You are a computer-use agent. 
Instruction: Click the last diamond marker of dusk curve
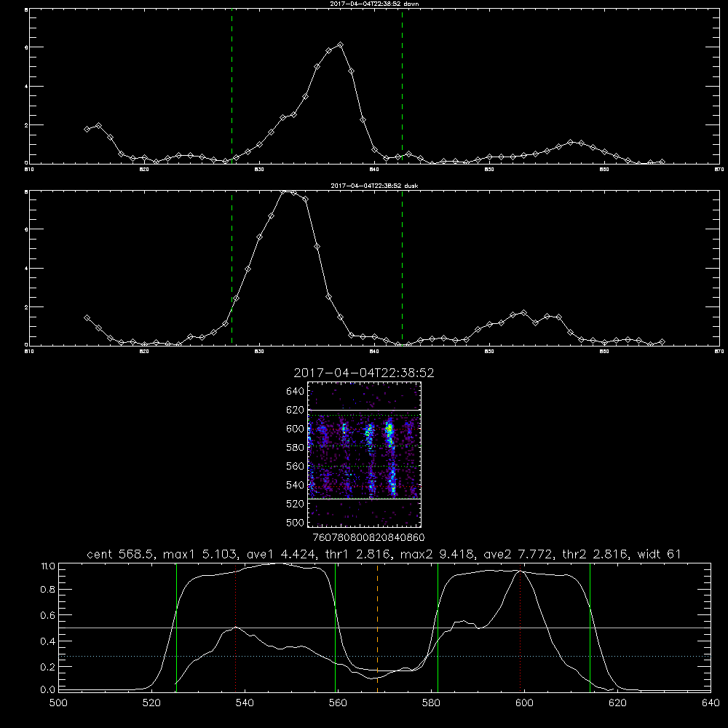[662, 341]
